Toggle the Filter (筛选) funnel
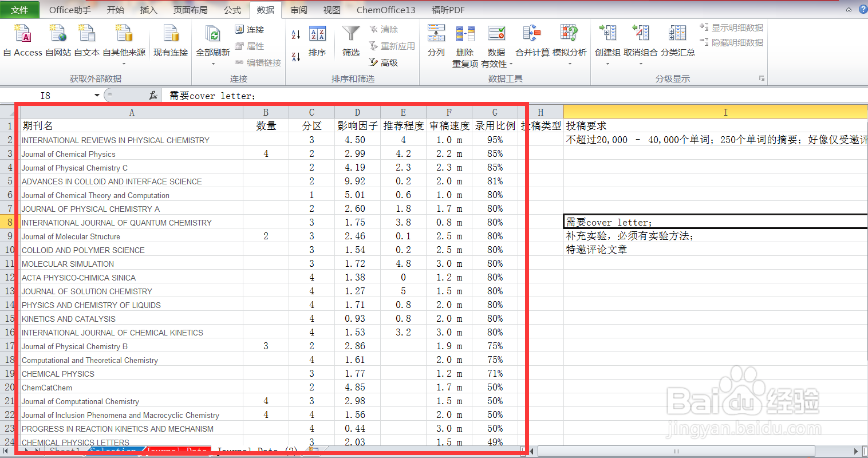 coord(351,41)
